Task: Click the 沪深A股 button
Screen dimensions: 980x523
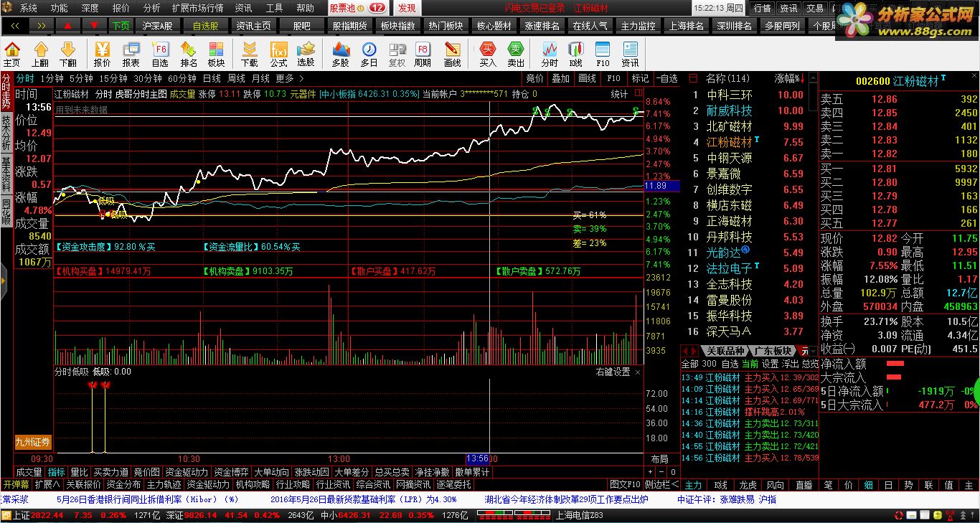Action: point(157,25)
